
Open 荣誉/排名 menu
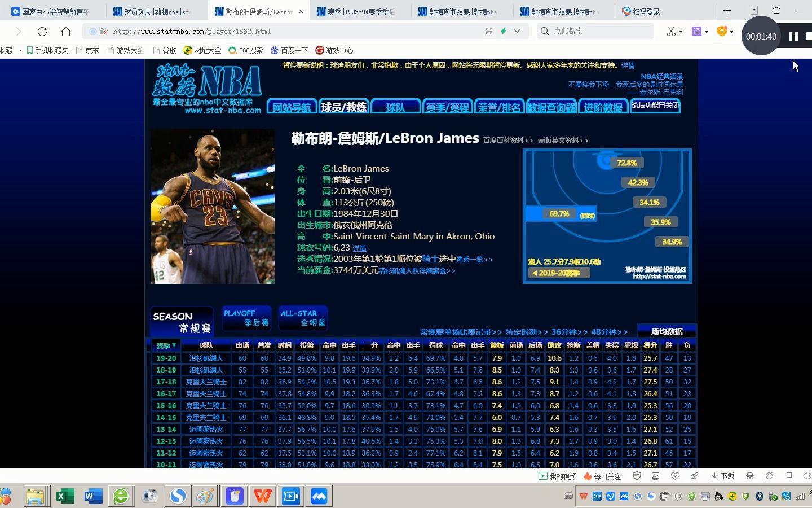(x=500, y=107)
